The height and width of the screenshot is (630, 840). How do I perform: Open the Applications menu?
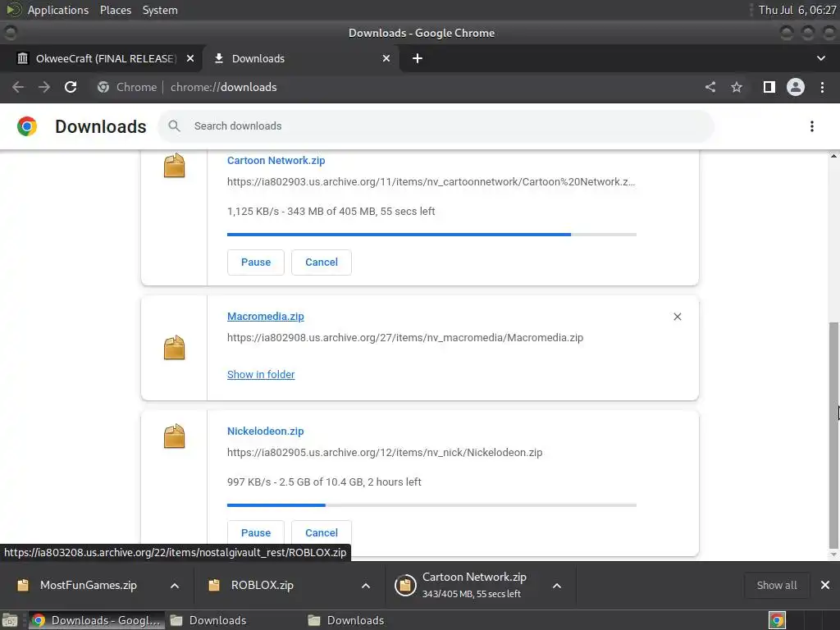tap(58, 10)
